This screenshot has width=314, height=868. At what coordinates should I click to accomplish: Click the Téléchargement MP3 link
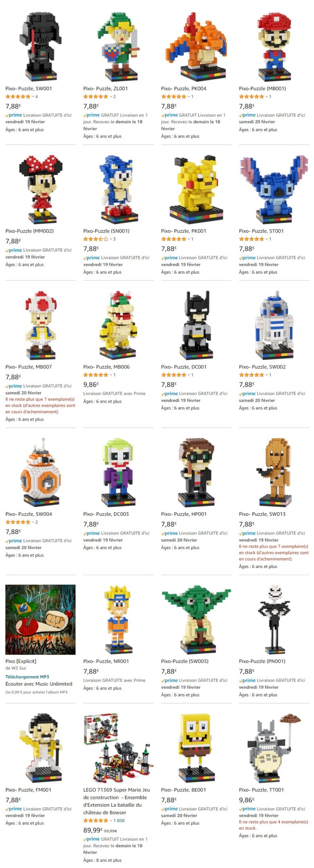(27, 677)
